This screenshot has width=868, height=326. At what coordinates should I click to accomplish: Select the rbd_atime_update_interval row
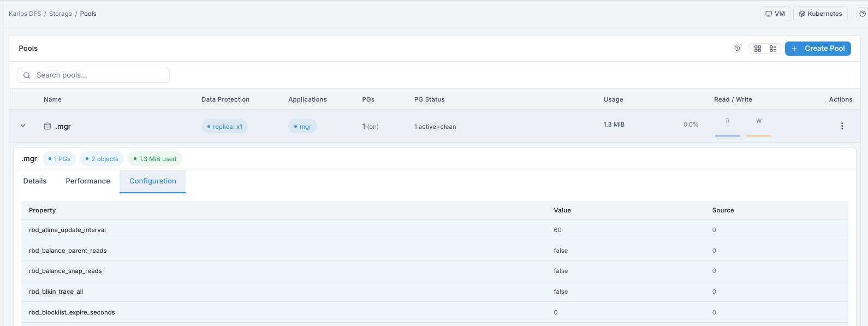435,230
